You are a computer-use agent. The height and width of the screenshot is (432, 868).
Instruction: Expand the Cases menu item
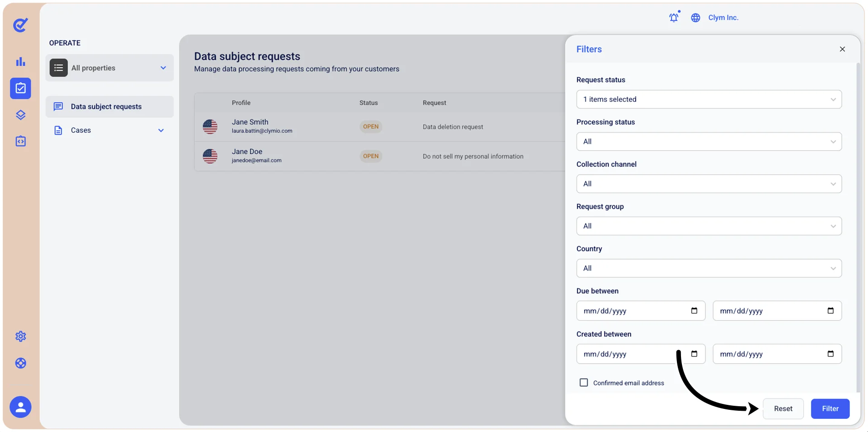tap(109, 130)
